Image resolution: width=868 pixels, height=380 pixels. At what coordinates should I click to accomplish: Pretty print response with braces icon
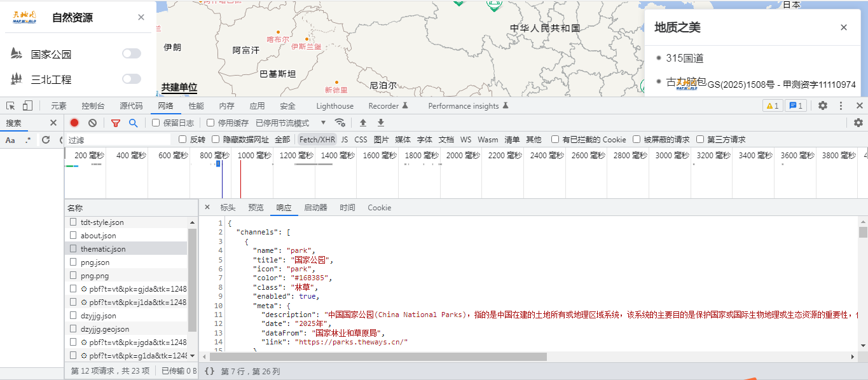pyautogui.click(x=209, y=371)
